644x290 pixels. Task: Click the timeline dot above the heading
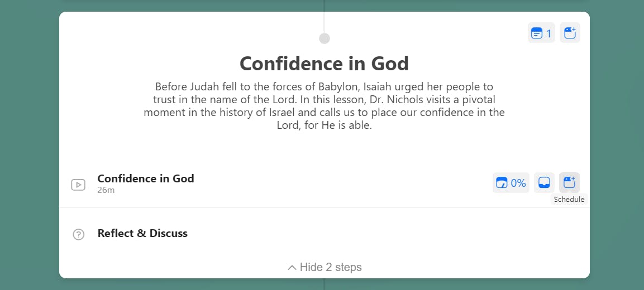[325, 38]
